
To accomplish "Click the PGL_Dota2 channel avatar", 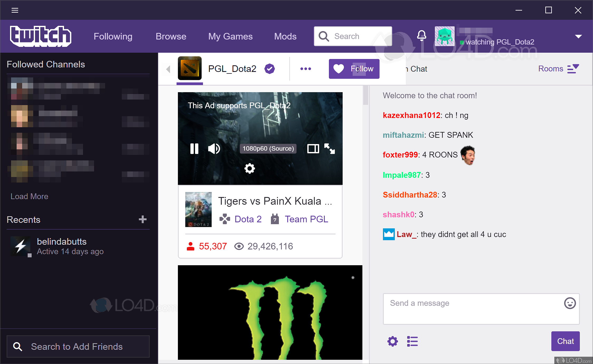I will pyautogui.click(x=189, y=68).
